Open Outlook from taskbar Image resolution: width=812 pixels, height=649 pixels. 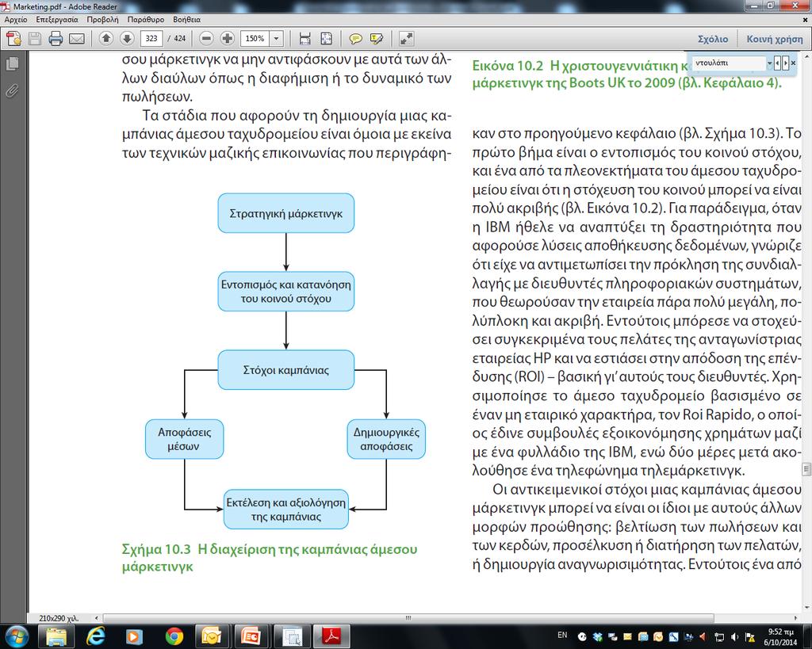tap(212, 636)
